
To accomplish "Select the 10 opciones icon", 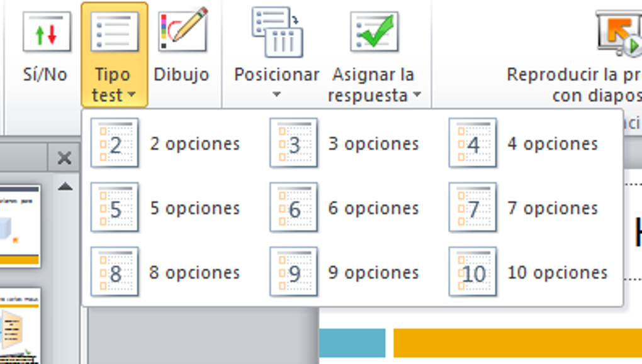I will [473, 272].
